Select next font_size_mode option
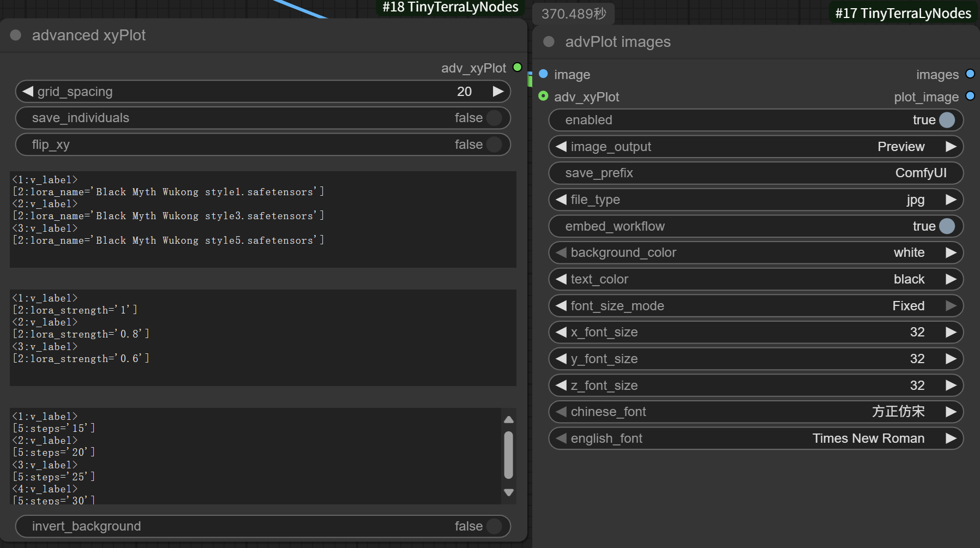Viewport: 980px width, 548px height. (x=951, y=306)
